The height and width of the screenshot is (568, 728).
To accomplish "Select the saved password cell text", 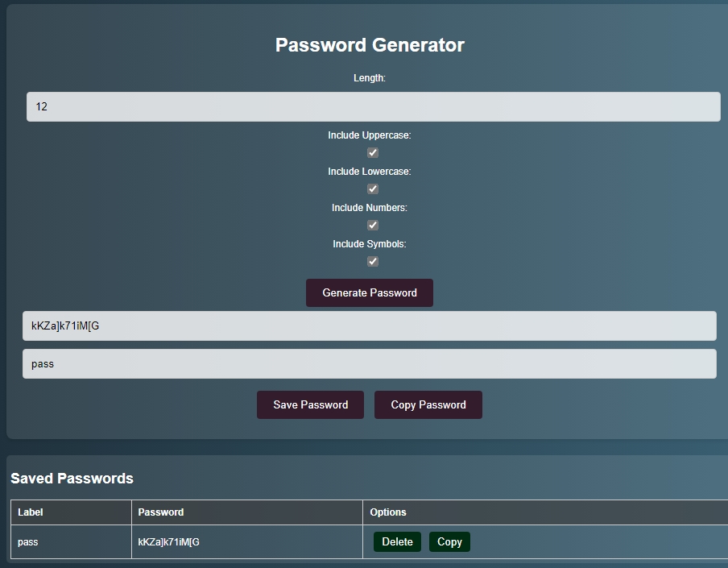I will point(168,542).
